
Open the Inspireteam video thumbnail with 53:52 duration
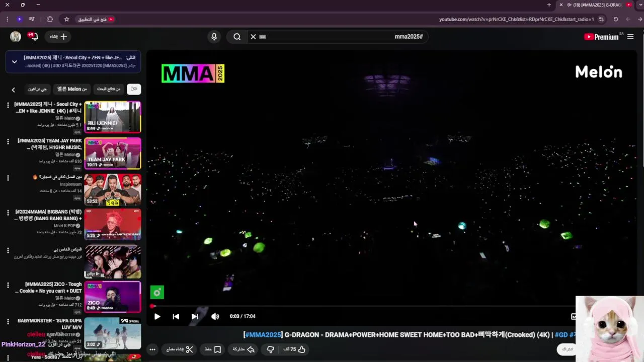(x=113, y=190)
